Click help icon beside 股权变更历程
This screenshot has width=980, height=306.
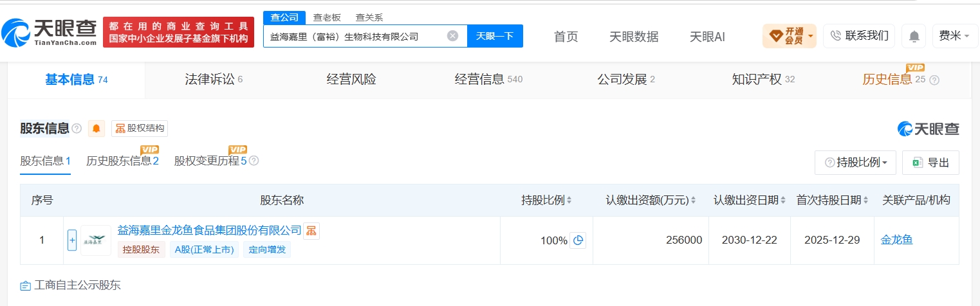[254, 161]
